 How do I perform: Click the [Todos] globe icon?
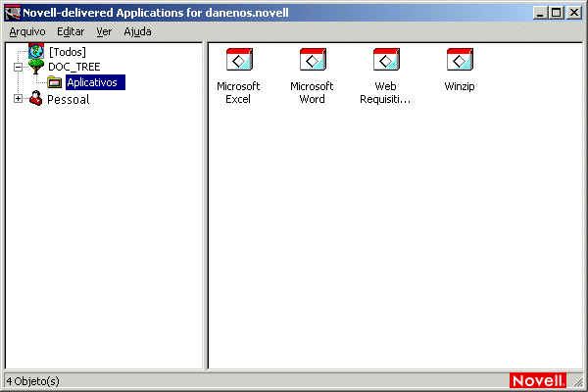click(x=36, y=51)
